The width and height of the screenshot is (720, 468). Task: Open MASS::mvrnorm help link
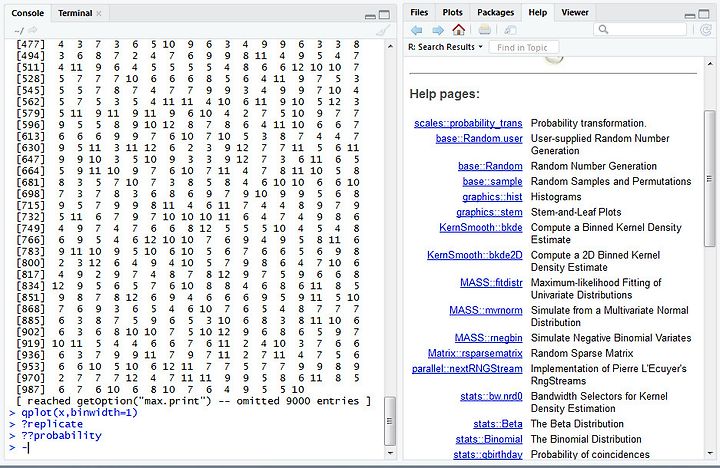coord(486,310)
